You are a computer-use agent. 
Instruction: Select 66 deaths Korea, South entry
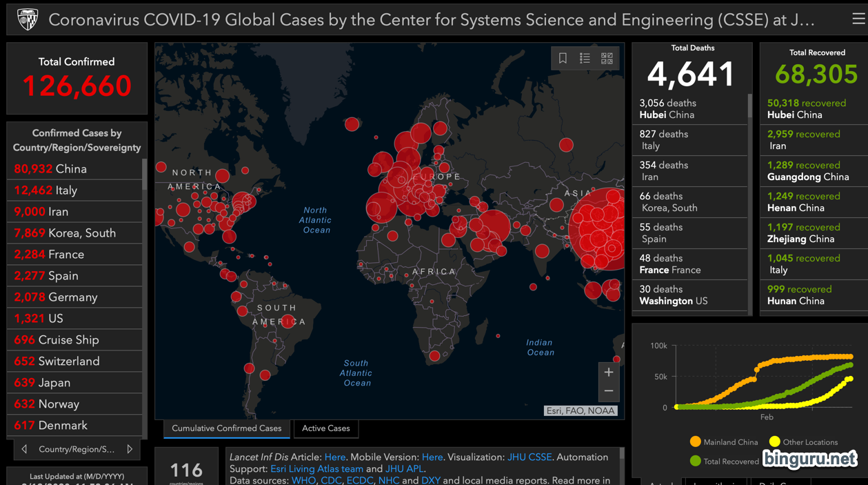[690, 202]
